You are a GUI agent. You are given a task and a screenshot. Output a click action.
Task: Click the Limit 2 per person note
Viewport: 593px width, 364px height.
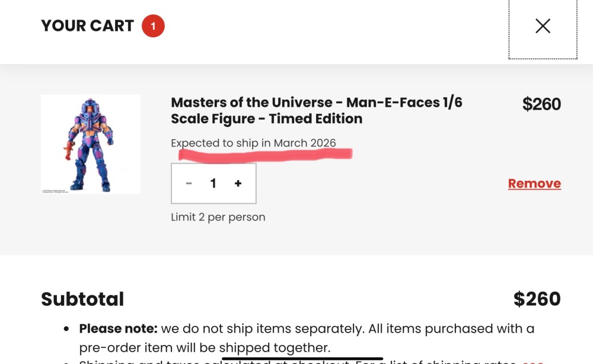(218, 217)
